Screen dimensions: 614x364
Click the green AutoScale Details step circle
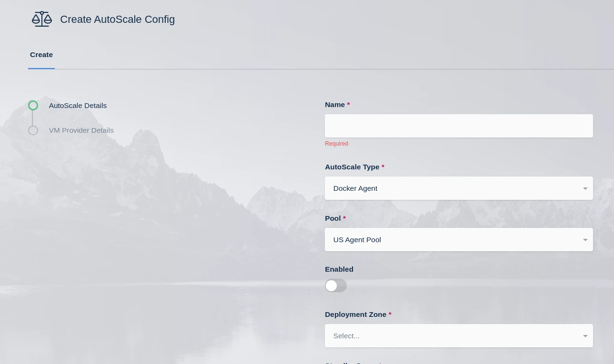tap(33, 106)
